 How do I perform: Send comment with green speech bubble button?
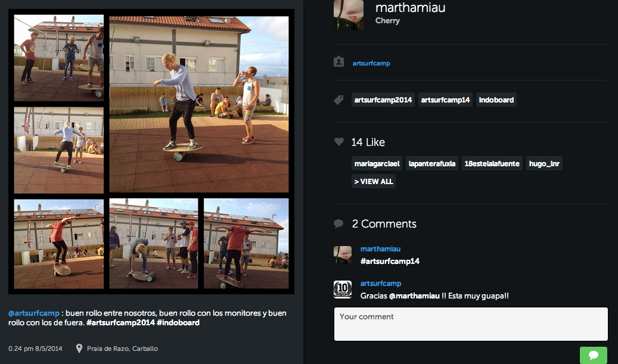593,355
